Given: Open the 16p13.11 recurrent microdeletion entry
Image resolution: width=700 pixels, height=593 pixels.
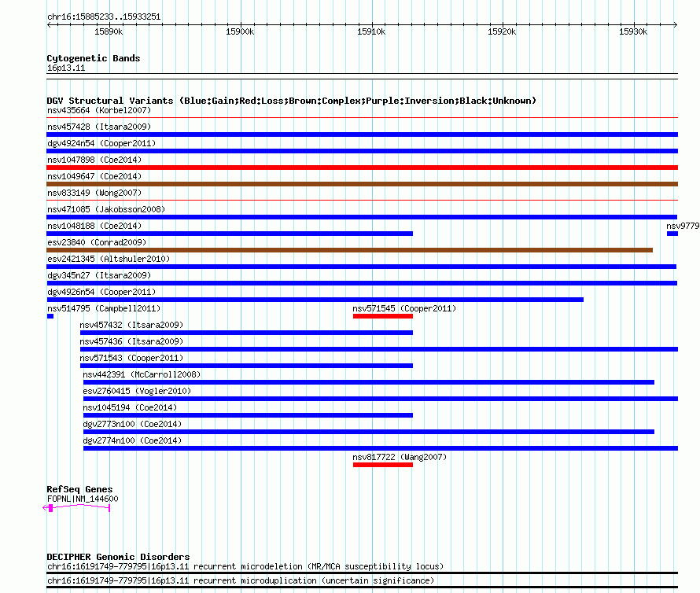Looking at the screenshot, I should pyautogui.click(x=245, y=566).
